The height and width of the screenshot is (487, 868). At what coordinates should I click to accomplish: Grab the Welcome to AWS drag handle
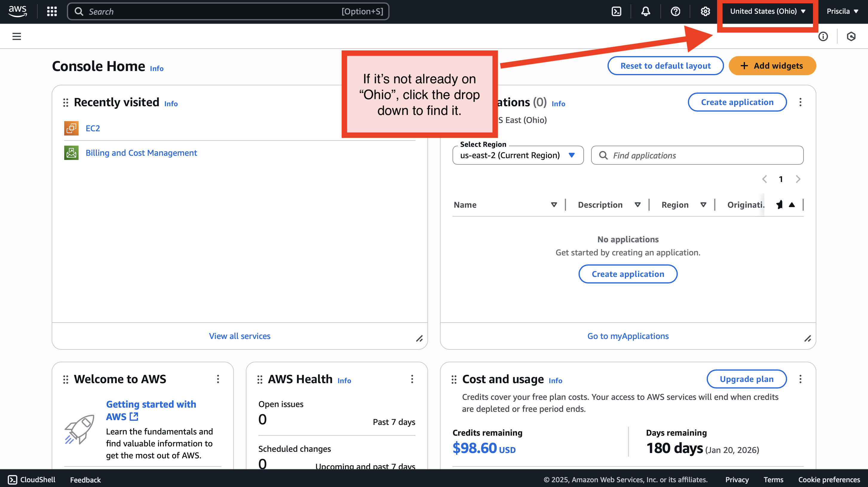click(66, 380)
